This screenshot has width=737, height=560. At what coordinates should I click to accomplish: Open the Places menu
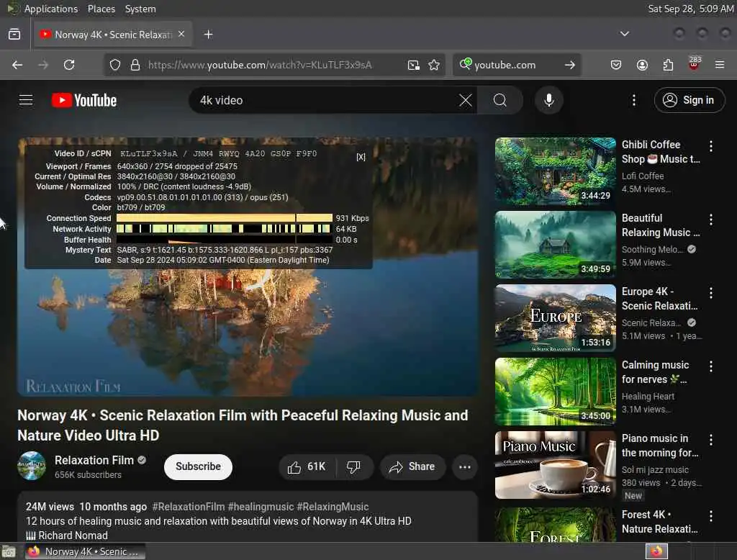coord(101,9)
